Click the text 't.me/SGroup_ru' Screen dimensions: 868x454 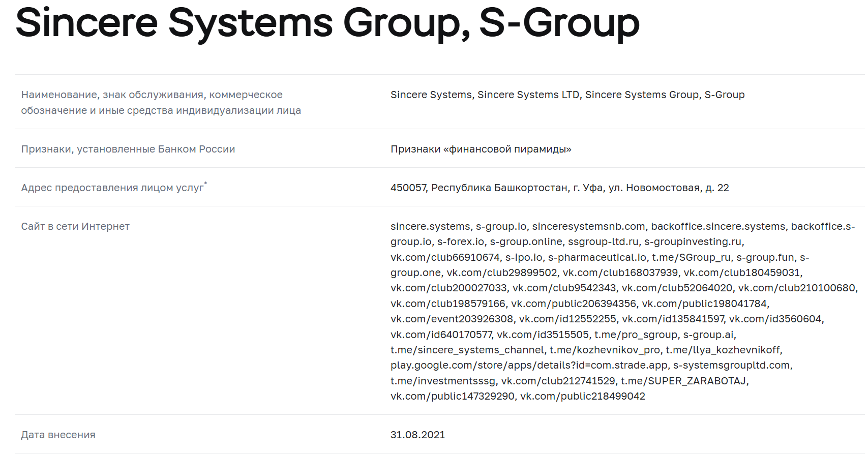tap(692, 257)
